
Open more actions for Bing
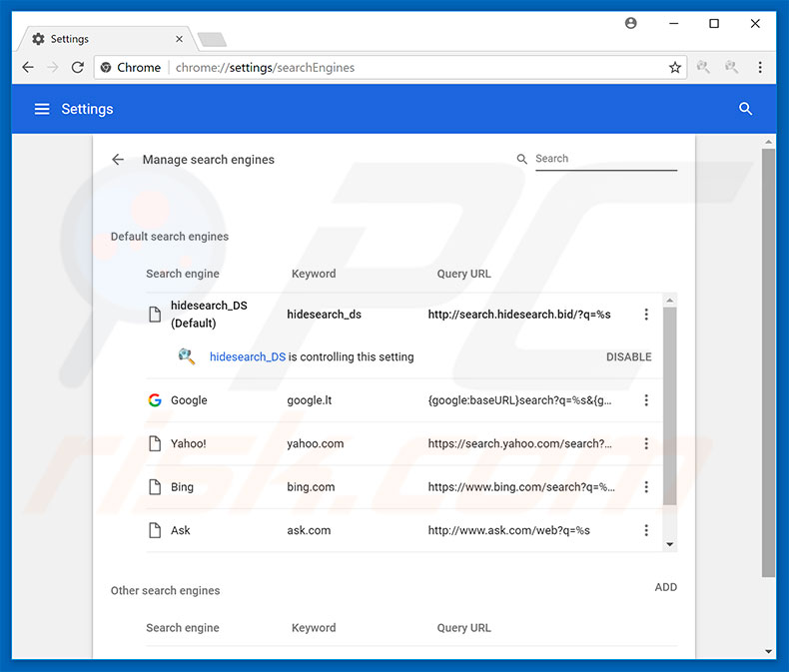pyautogui.click(x=646, y=487)
